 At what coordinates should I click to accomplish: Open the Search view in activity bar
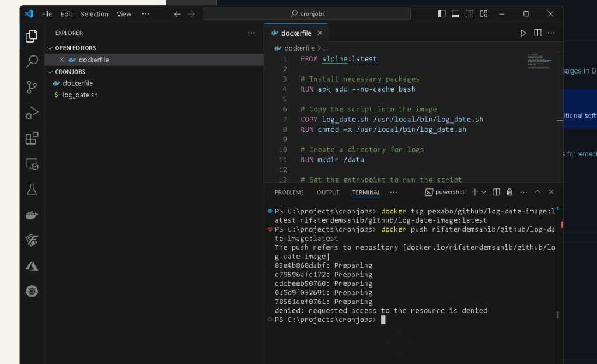click(32, 61)
